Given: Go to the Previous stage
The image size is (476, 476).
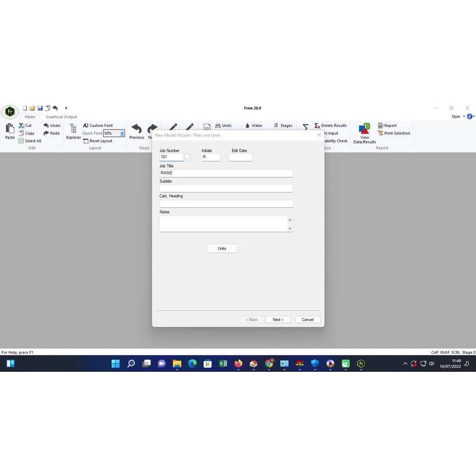Looking at the screenshot, I should coord(136,131).
